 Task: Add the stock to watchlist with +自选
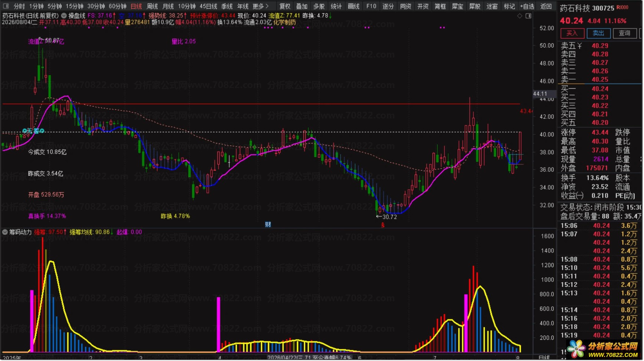click(527, 6)
